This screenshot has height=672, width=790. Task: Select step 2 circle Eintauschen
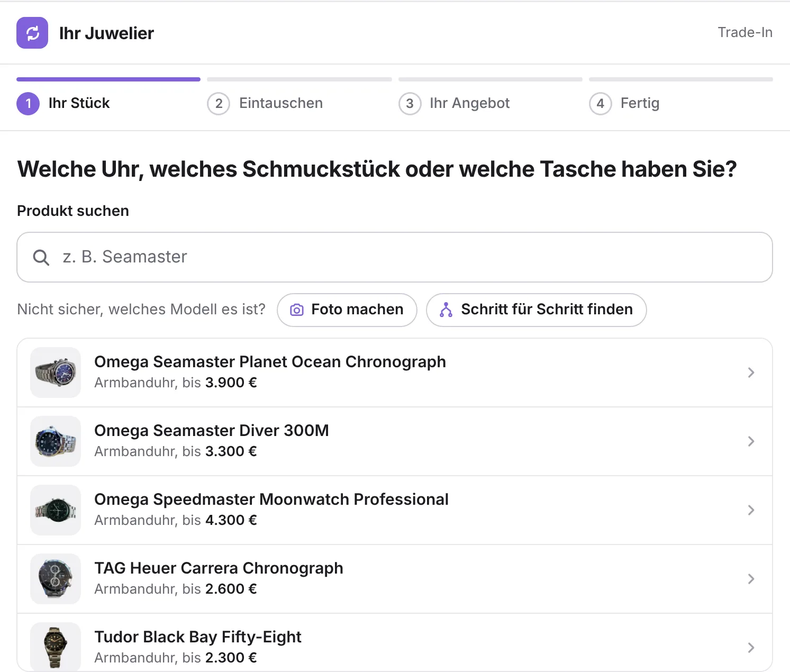[x=219, y=103]
